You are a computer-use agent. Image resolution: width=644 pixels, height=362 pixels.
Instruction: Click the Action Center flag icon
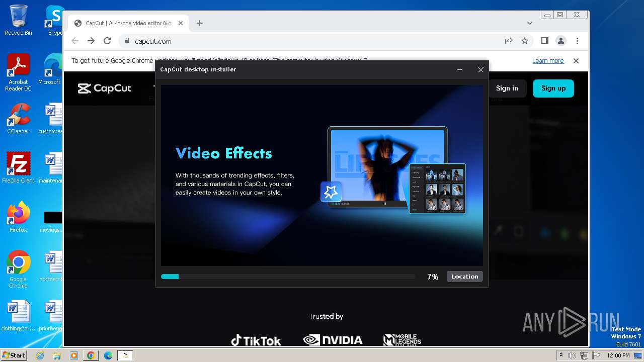tap(595, 355)
